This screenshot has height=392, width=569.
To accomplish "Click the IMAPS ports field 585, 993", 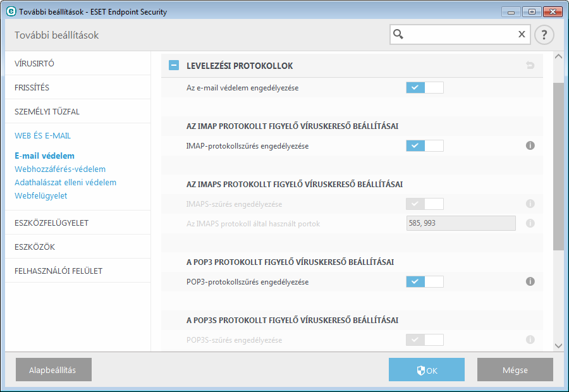I will point(461,223).
